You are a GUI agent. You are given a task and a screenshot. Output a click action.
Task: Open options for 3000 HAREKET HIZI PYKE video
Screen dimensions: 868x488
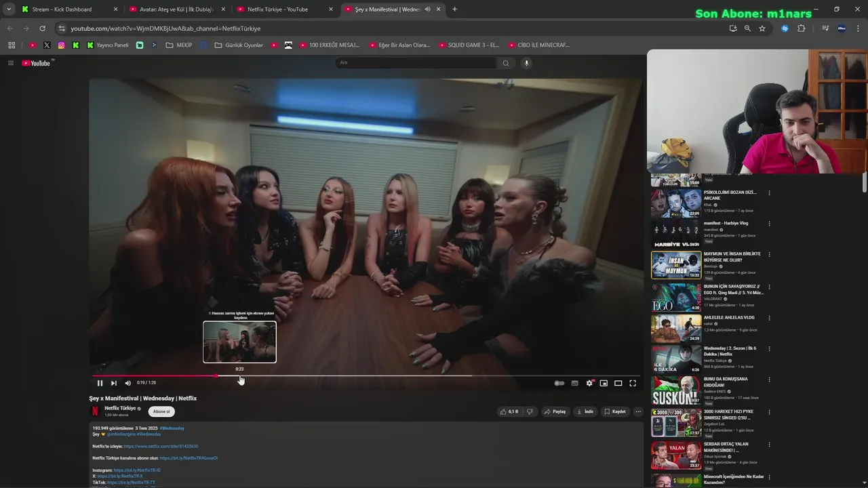pos(769,411)
